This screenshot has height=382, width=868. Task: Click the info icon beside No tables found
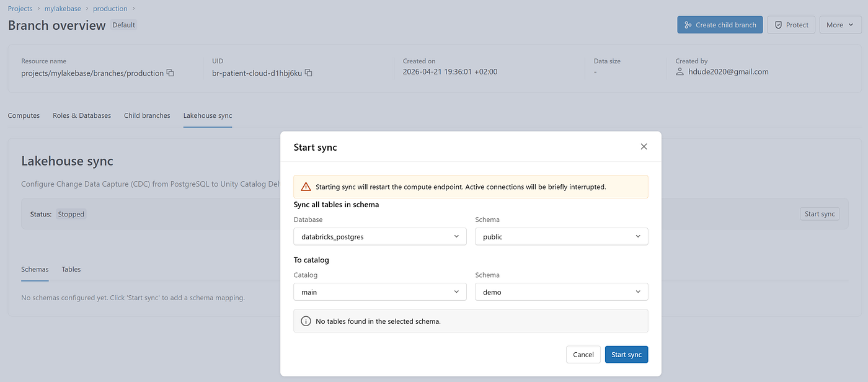(306, 321)
